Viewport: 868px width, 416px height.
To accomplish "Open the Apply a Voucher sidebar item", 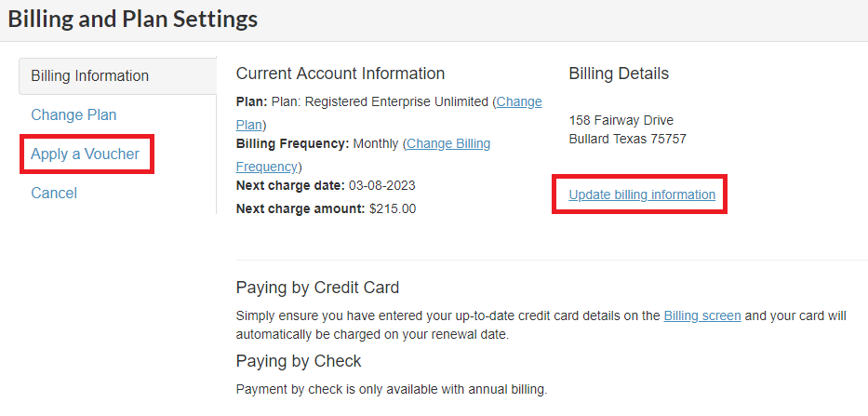I will [85, 154].
